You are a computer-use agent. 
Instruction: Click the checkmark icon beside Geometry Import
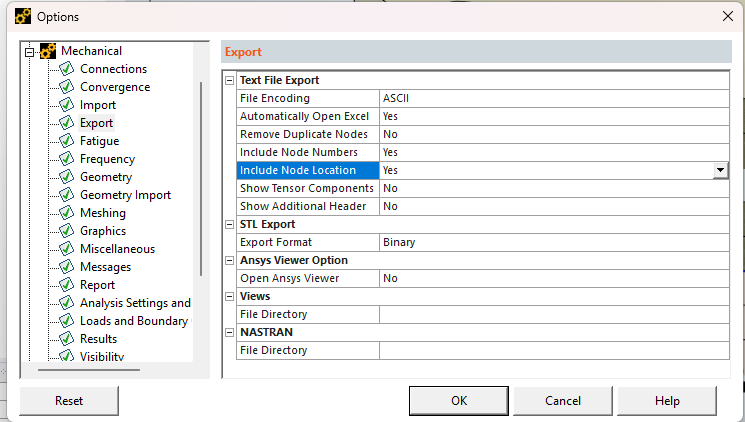(x=67, y=195)
